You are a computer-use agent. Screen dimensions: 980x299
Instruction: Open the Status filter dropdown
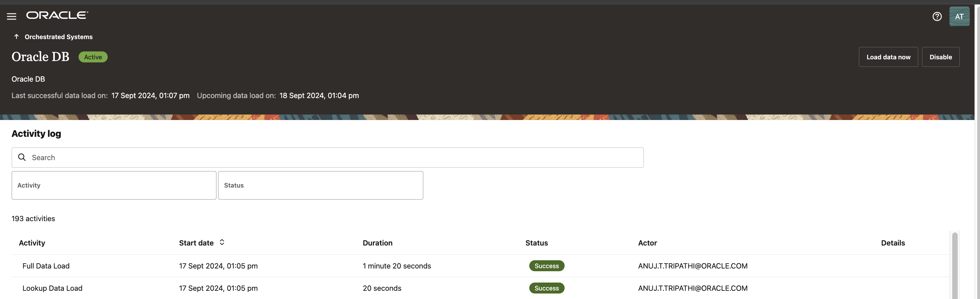click(x=320, y=185)
